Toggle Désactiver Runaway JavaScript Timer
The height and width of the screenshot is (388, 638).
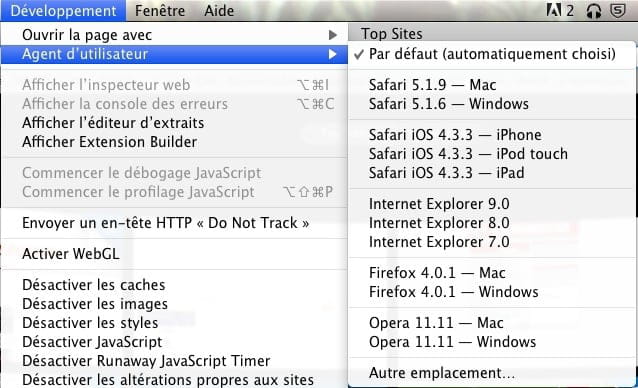coord(174,361)
